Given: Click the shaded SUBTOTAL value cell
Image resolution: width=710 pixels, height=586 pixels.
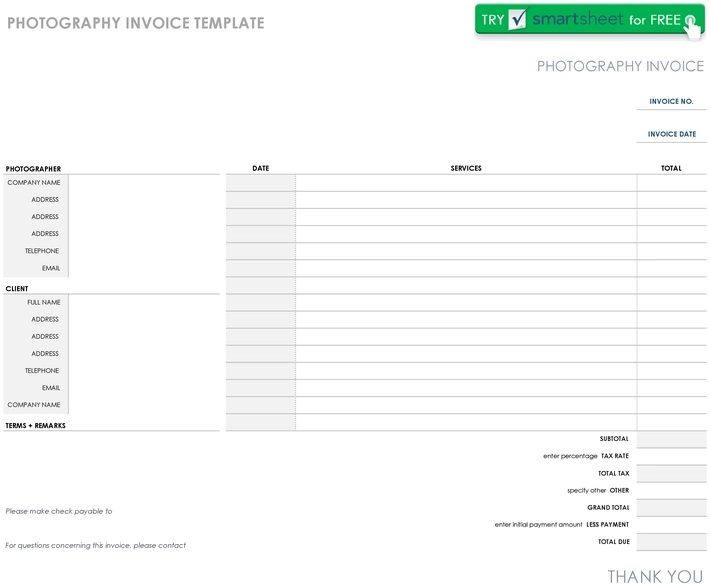Looking at the screenshot, I should tap(672, 439).
